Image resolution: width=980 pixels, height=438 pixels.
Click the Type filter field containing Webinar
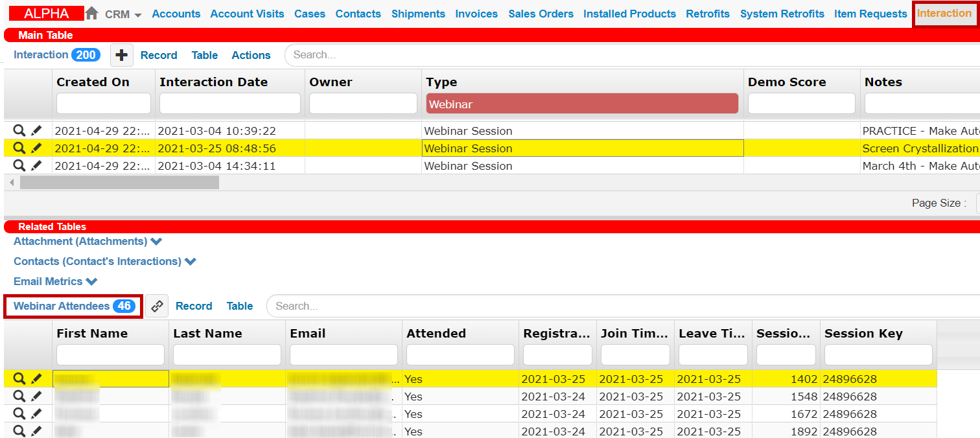(x=581, y=104)
